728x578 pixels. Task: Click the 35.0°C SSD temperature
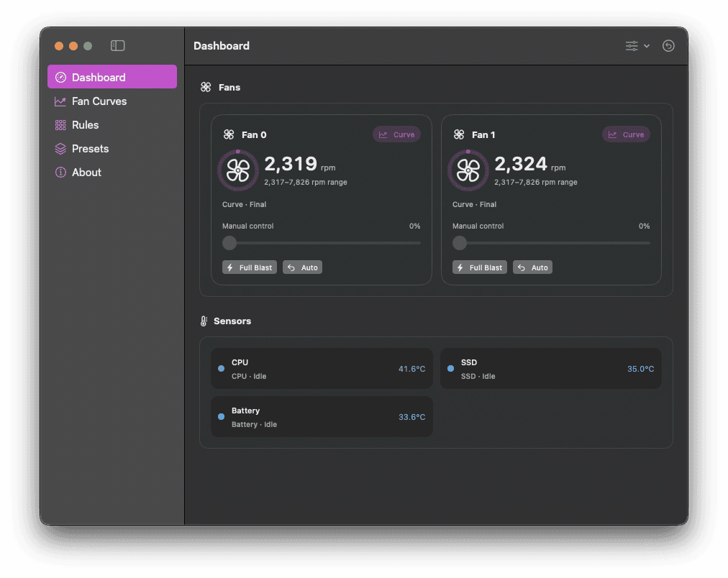tap(641, 369)
